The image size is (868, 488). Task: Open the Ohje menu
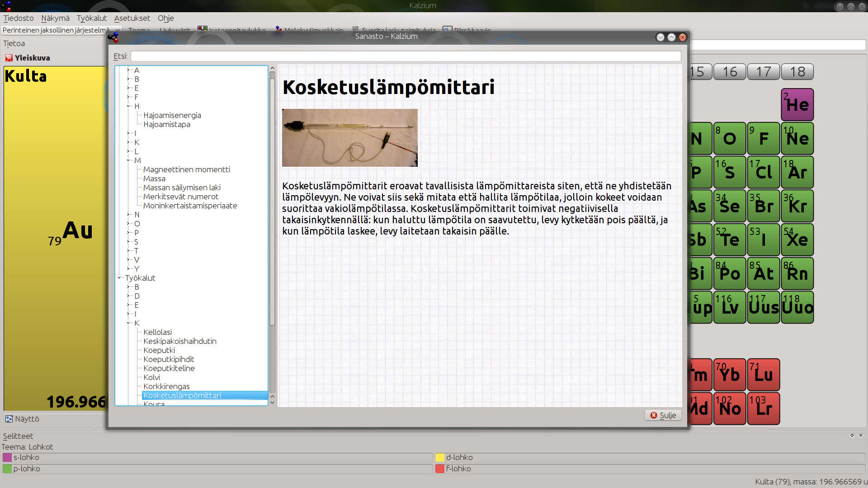coord(165,18)
